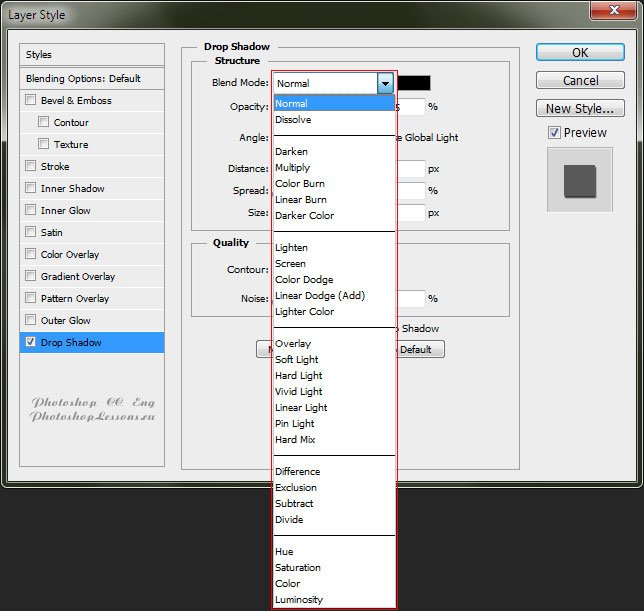
Task: Select Difference from the dropdown list
Action: 298,472
